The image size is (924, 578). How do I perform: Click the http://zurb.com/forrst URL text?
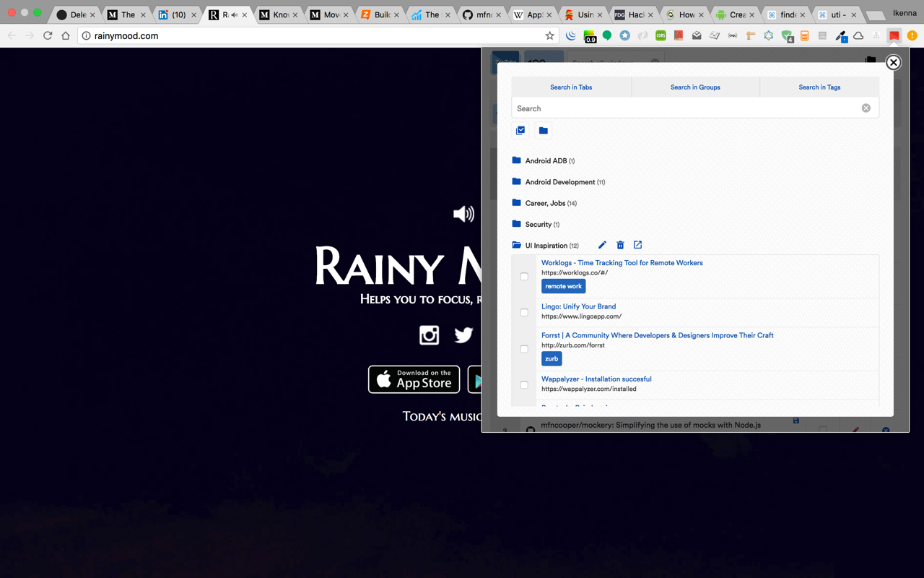coord(573,345)
